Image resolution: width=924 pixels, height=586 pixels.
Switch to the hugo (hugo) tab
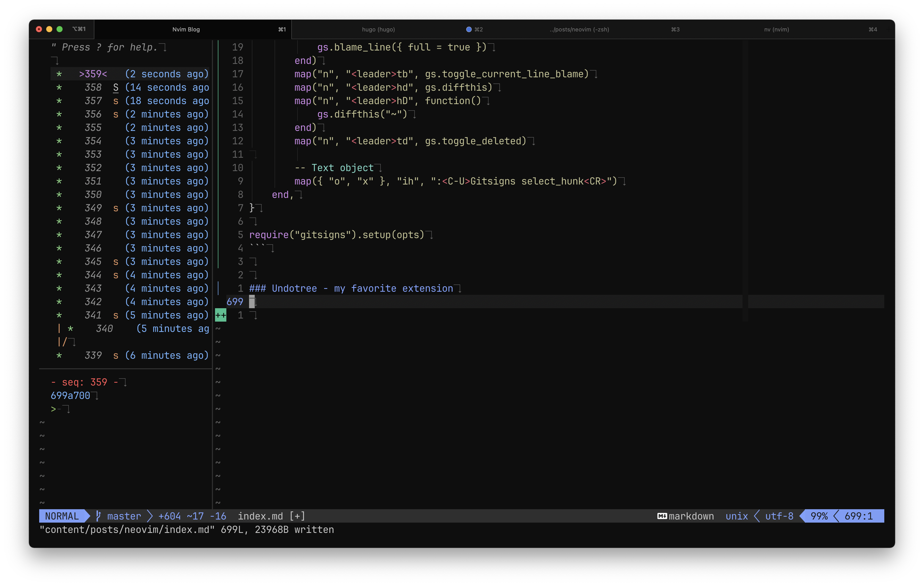point(378,29)
